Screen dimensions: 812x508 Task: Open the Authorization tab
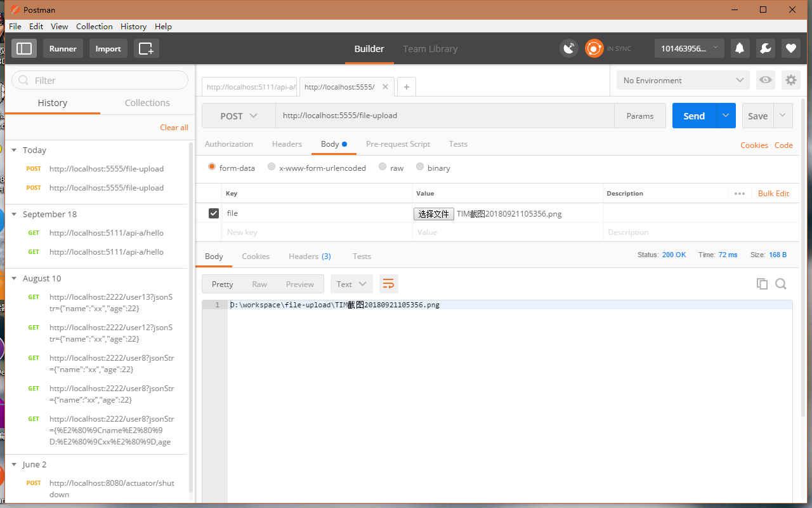[x=228, y=144]
